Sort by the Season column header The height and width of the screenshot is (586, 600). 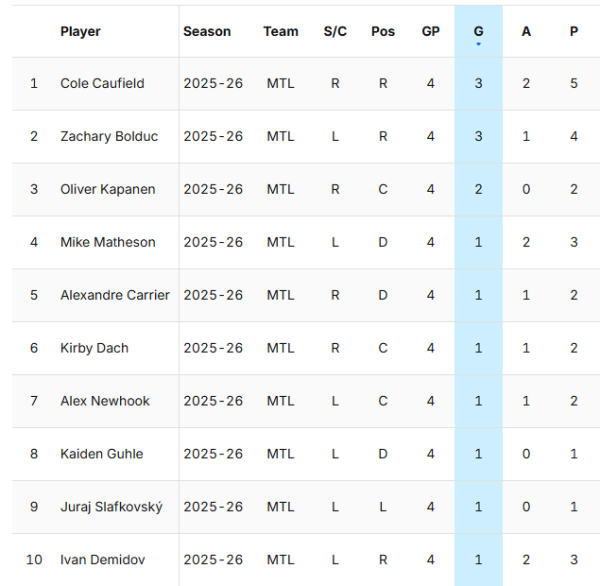point(207,31)
